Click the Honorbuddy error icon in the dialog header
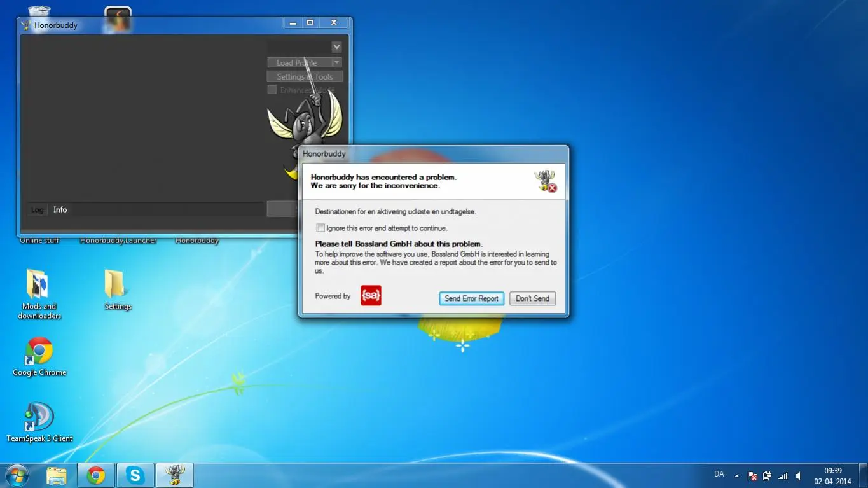 pos(545,181)
